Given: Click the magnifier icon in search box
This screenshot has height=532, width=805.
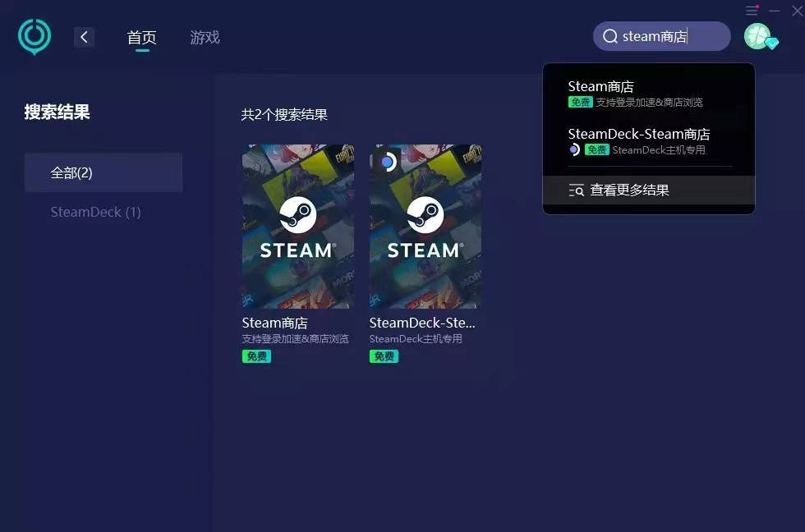Looking at the screenshot, I should (609, 36).
